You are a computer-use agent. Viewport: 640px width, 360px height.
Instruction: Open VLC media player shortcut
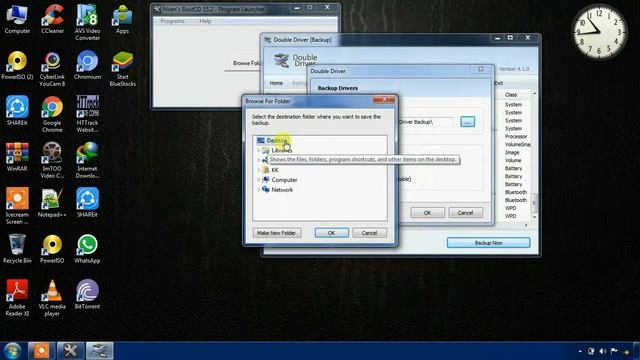[x=52, y=298]
